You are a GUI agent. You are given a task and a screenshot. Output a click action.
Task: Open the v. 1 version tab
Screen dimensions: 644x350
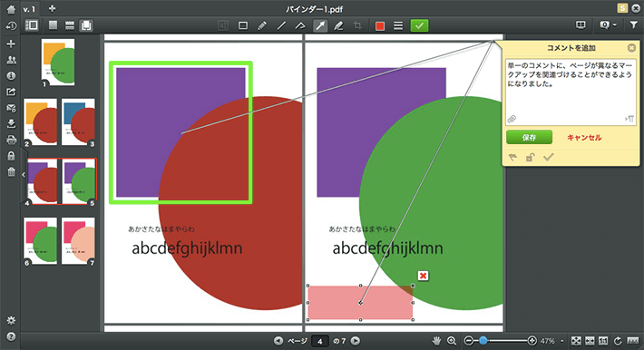pyautogui.click(x=29, y=9)
